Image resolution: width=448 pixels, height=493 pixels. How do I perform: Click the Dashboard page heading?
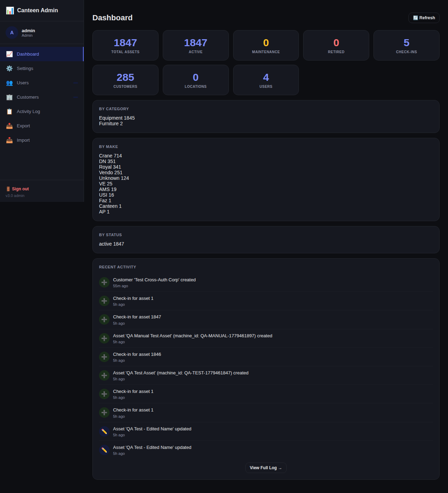(112, 18)
